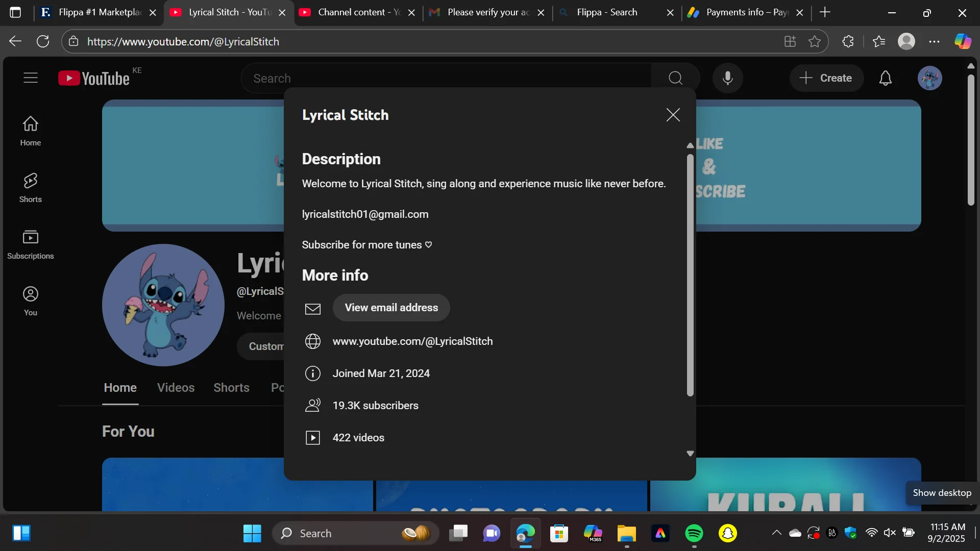Go to Home in YouTube sidebar

pyautogui.click(x=31, y=131)
